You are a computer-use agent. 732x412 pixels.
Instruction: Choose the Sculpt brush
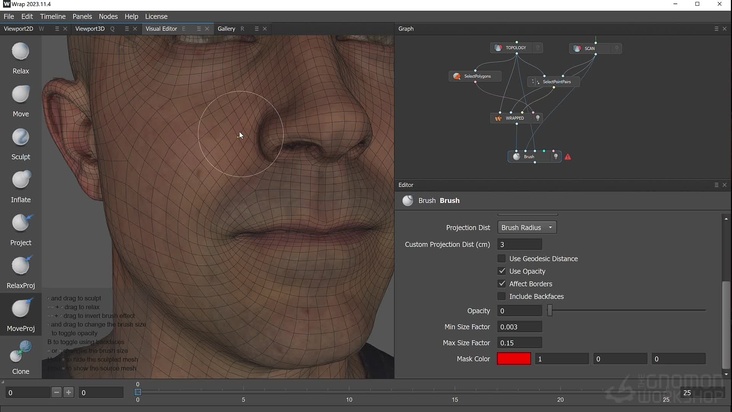[20, 139]
